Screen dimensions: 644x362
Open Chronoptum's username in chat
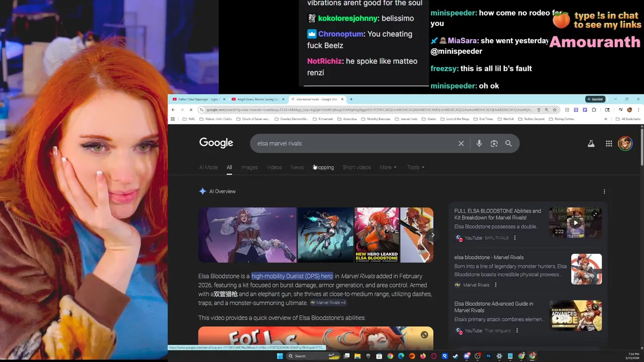click(341, 34)
